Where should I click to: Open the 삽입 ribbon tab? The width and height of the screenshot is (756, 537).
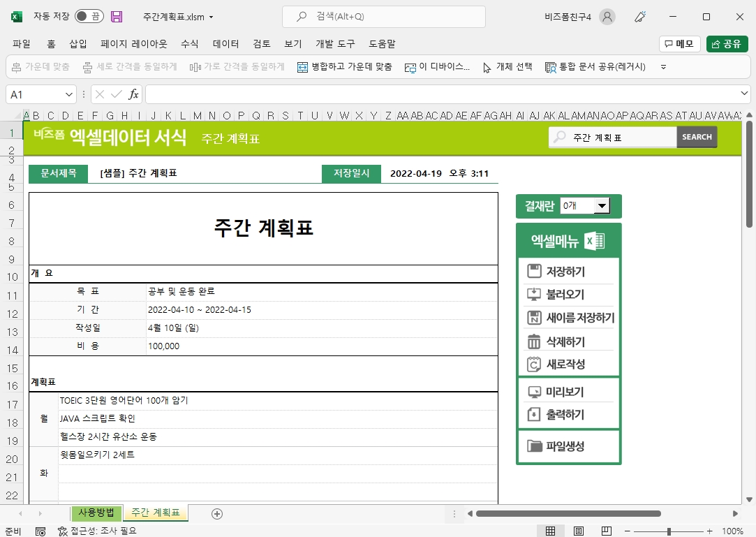78,44
